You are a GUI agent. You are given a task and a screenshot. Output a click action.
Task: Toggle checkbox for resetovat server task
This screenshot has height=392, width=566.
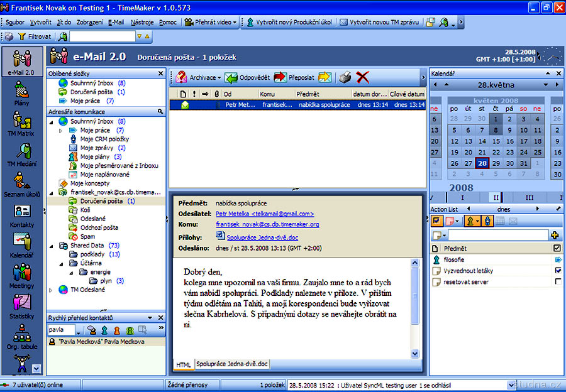click(558, 281)
